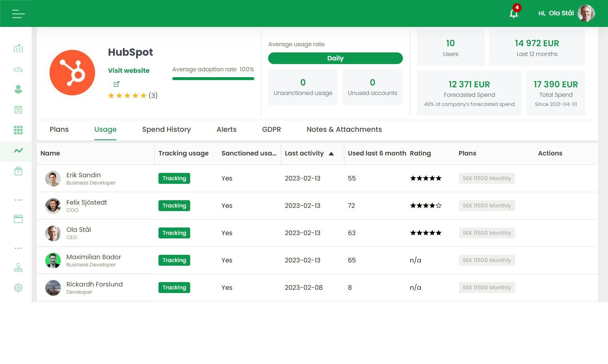Open the bar chart dashboard icon in the sidebar
The height and width of the screenshot is (364, 608).
tap(18, 48)
